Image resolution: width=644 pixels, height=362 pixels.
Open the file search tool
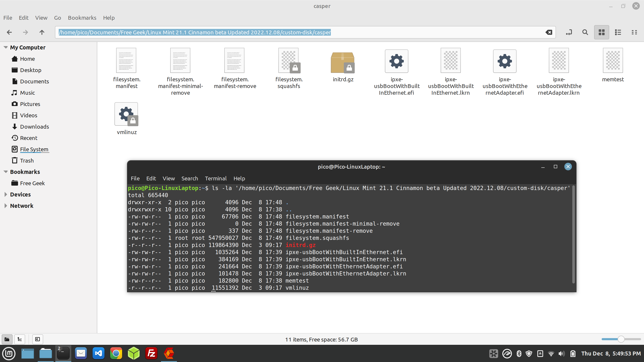click(585, 32)
